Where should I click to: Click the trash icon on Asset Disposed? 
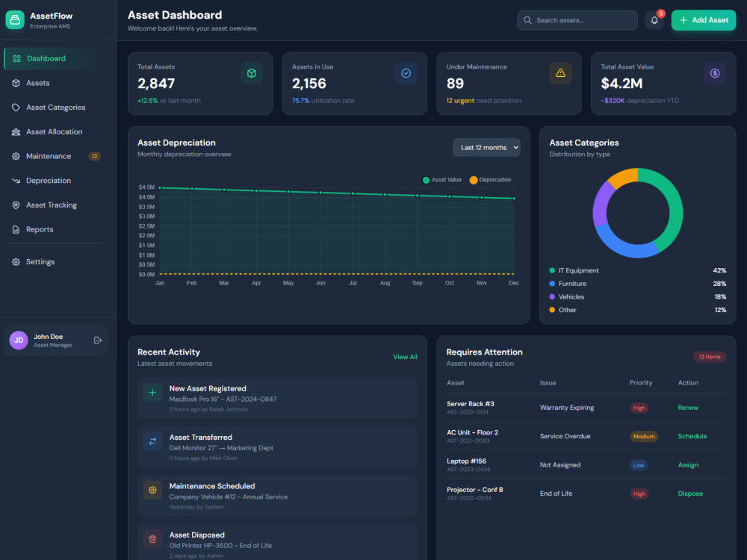[x=152, y=539]
